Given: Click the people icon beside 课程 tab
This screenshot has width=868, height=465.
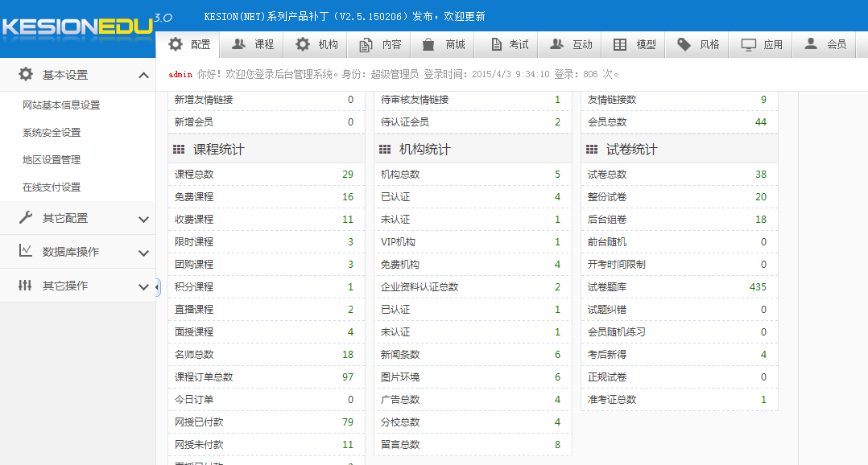Looking at the screenshot, I should [238, 44].
